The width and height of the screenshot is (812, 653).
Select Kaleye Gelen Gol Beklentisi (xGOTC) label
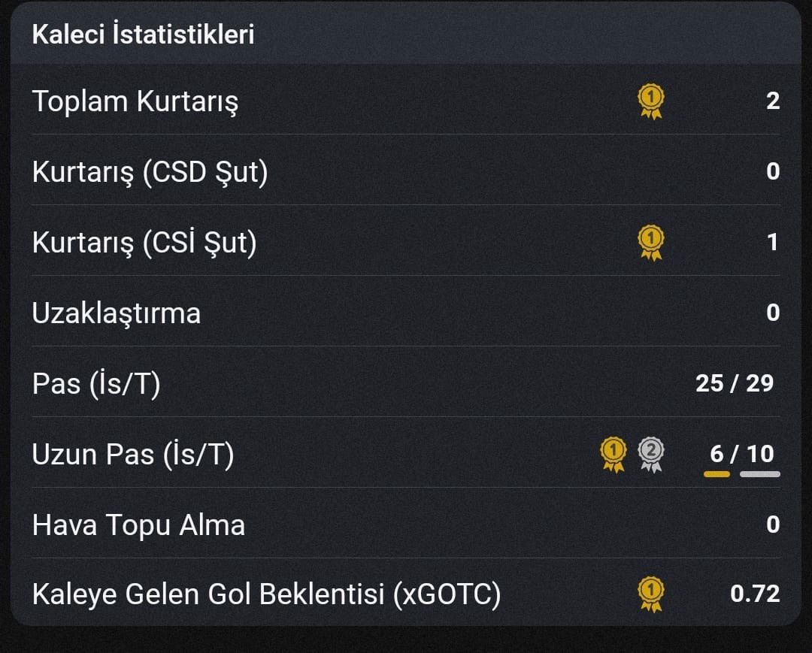tap(267, 594)
